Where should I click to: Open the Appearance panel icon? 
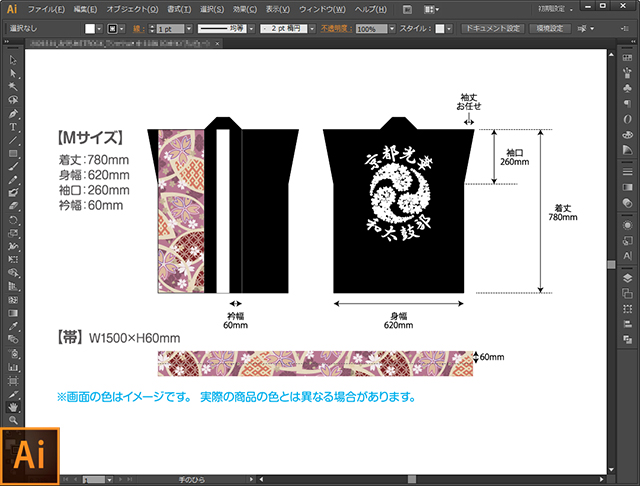coord(627,225)
